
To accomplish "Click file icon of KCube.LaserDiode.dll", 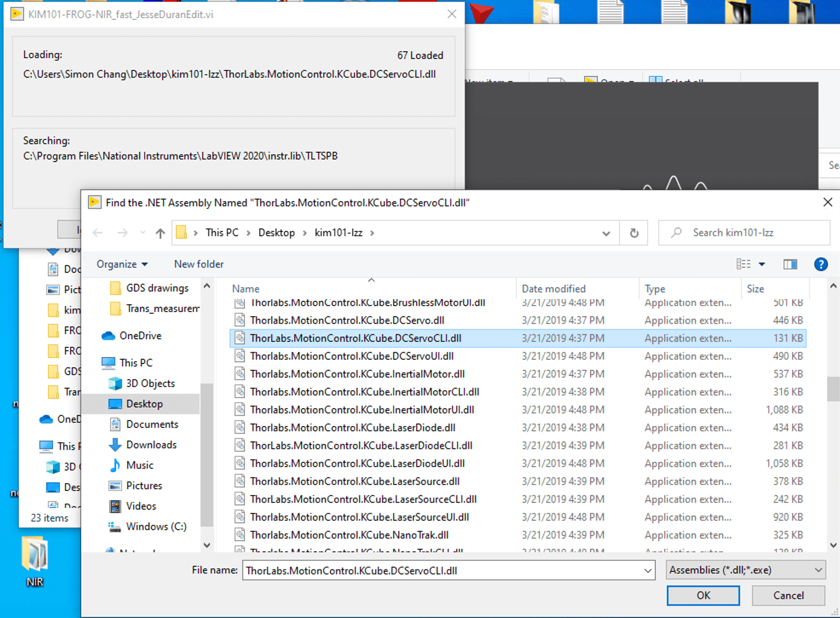I will pos(240,427).
